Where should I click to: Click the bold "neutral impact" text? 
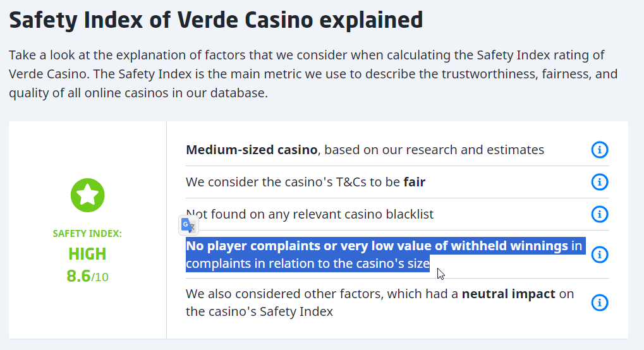pos(508,294)
